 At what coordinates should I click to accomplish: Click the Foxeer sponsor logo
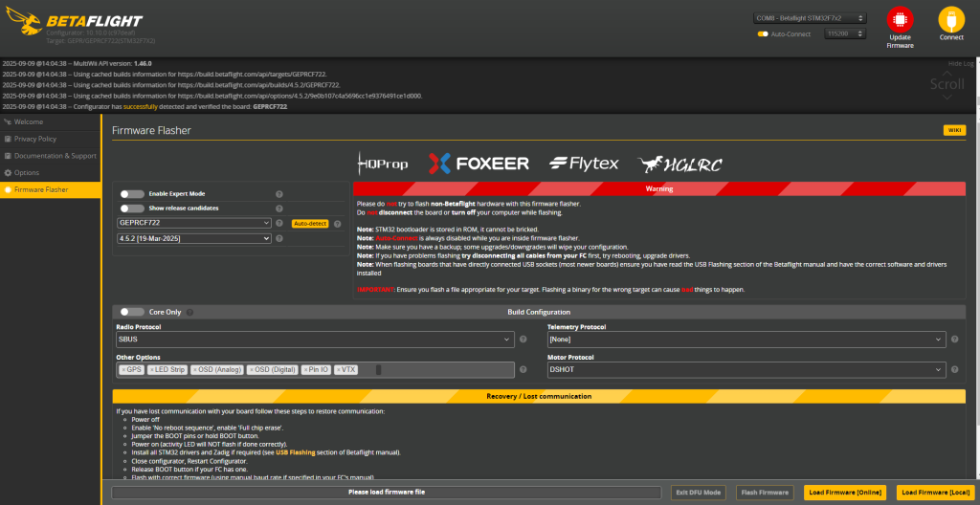click(x=479, y=164)
